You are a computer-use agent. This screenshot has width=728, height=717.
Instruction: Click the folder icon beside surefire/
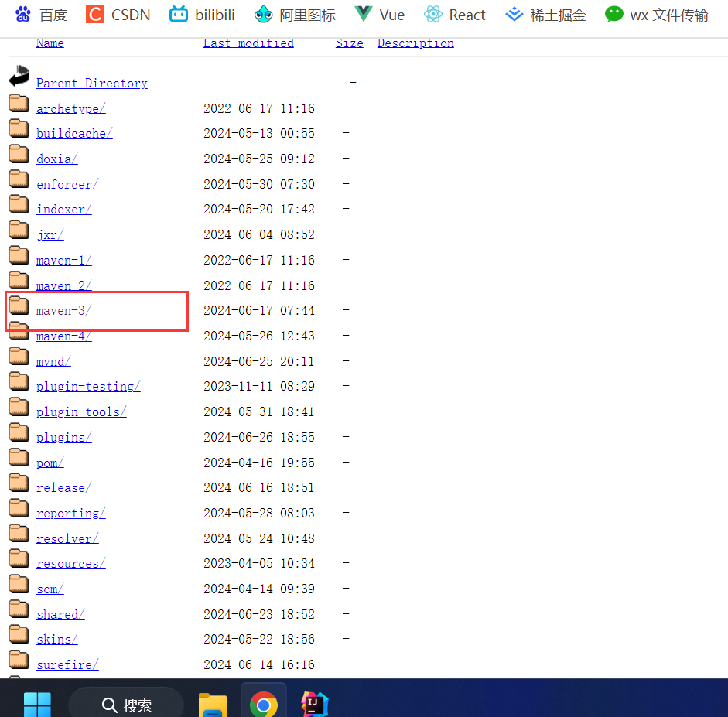(x=19, y=660)
